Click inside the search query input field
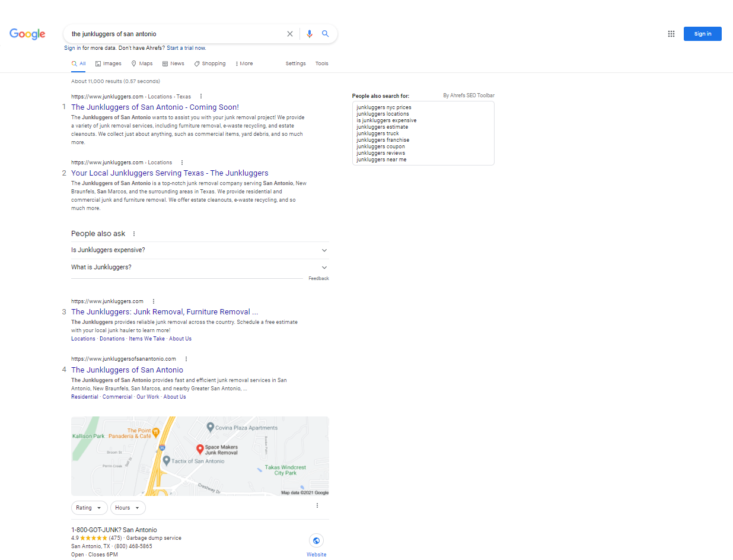733x560 pixels. click(x=176, y=34)
